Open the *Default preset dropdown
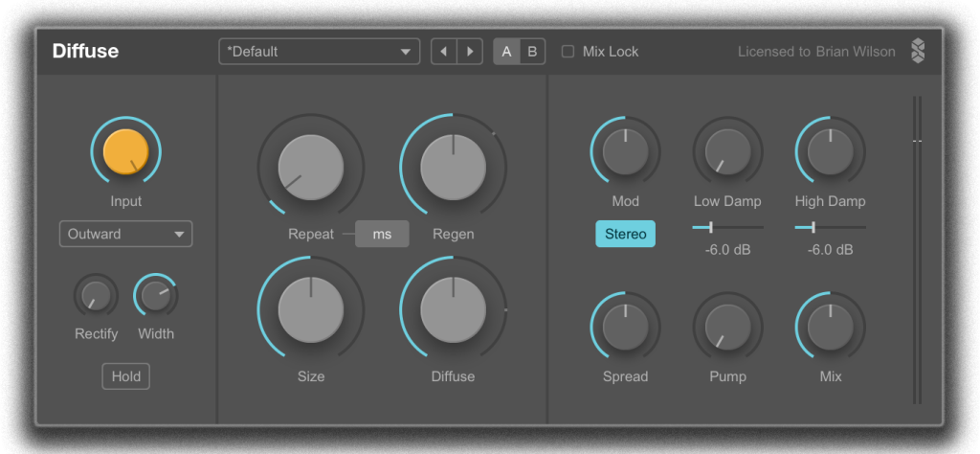This screenshot has width=980, height=454. [320, 52]
